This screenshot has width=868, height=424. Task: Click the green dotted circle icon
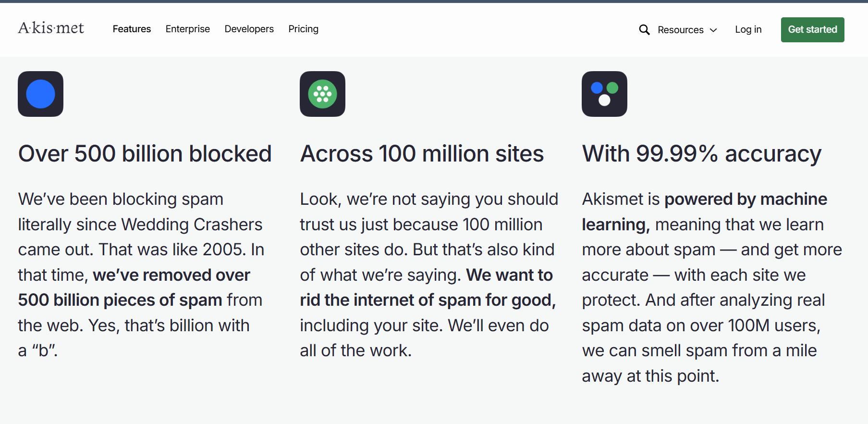tap(322, 94)
